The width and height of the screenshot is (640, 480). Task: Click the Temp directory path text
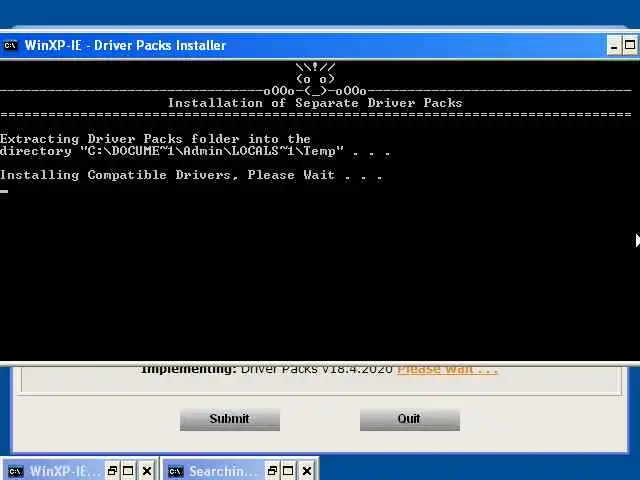pos(212,151)
